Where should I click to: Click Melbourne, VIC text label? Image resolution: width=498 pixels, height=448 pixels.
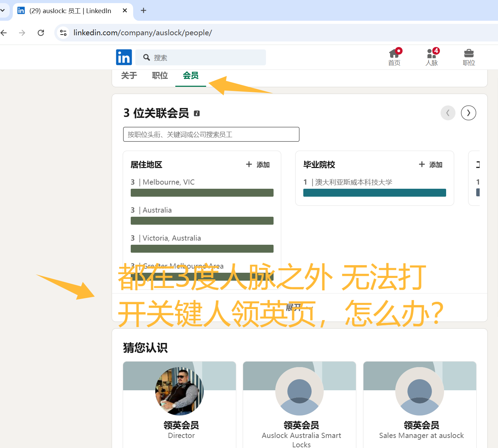tap(168, 182)
